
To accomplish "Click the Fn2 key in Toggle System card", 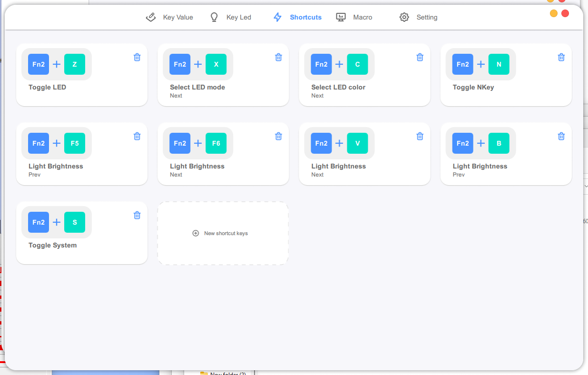I will pyautogui.click(x=39, y=222).
